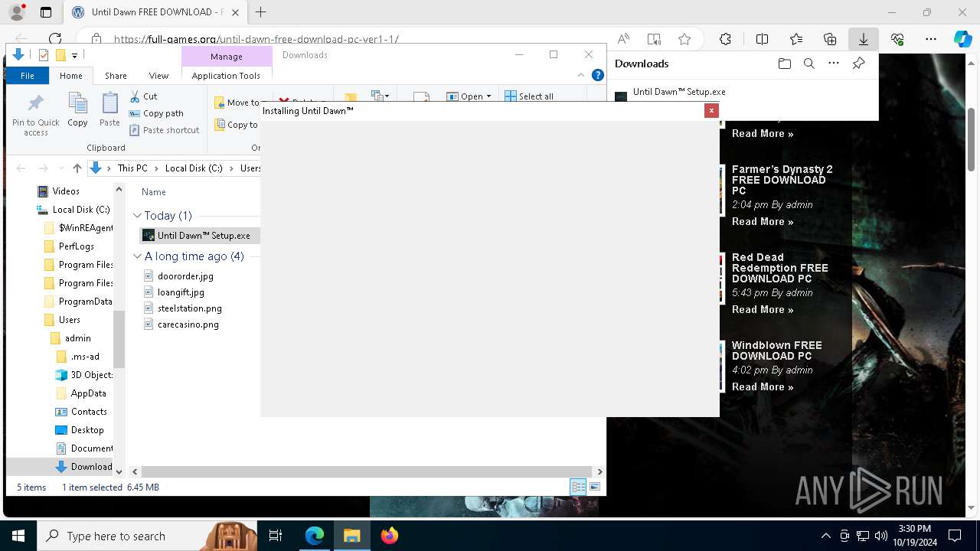Image resolution: width=980 pixels, height=551 pixels.
Task: Close the Installing Until Dawn window
Action: 711,110
